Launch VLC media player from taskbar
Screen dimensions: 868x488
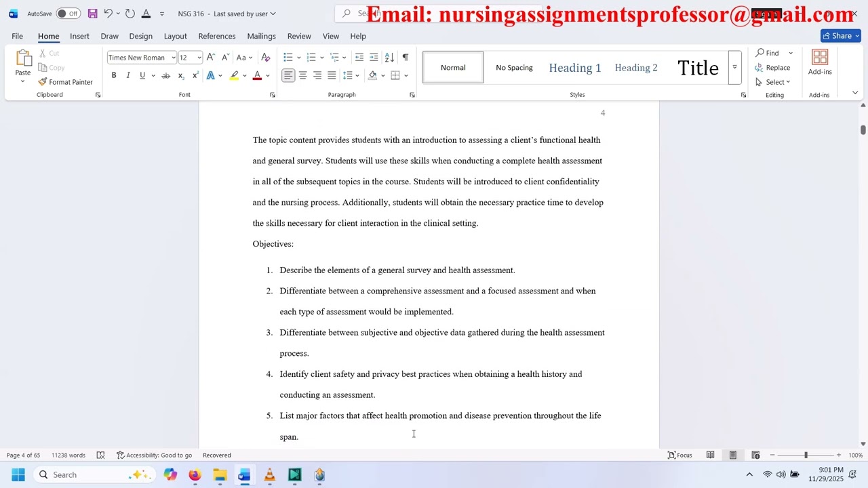coord(269,475)
